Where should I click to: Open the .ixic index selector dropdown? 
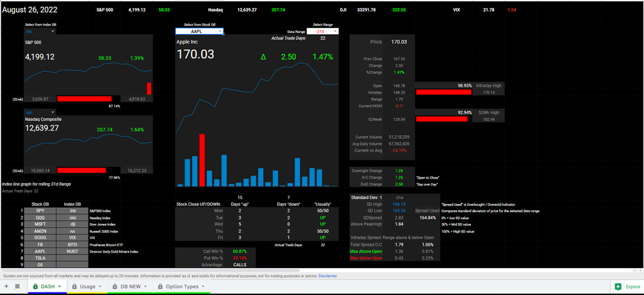53,112
